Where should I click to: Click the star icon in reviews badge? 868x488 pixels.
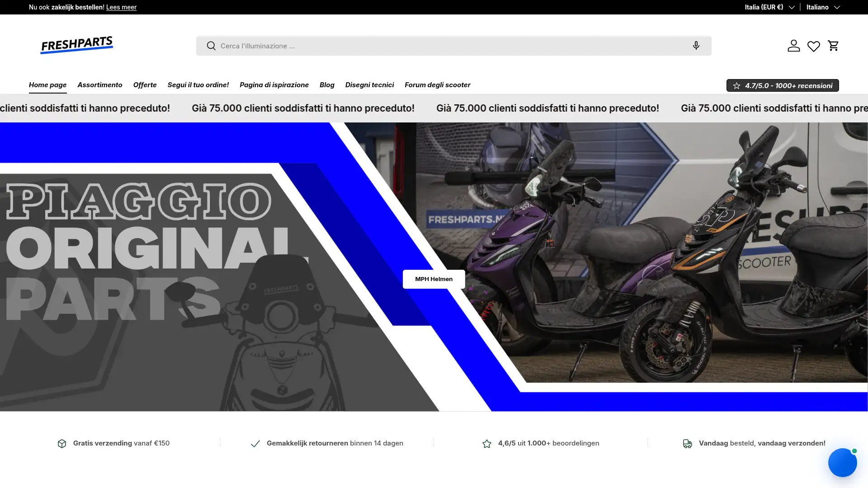[736, 85]
